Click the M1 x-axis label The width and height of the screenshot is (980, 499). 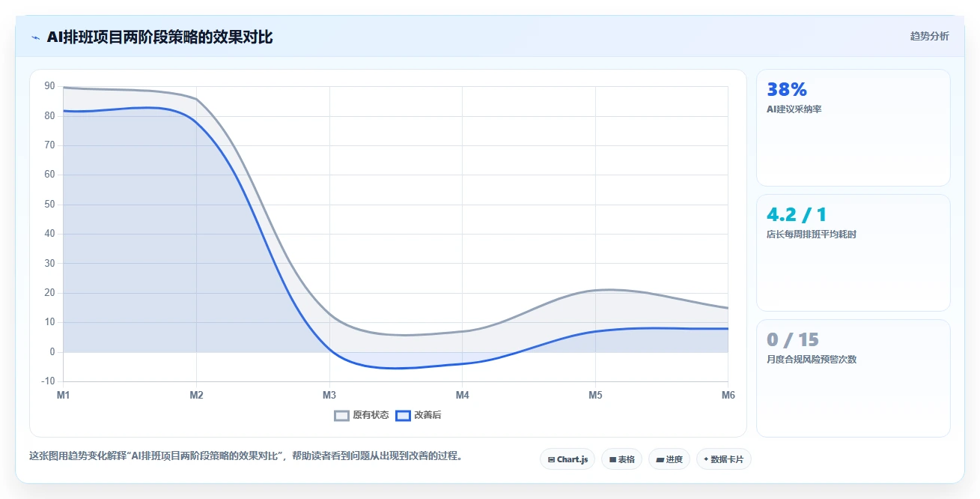pyautogui.click(x=64, y=395)
